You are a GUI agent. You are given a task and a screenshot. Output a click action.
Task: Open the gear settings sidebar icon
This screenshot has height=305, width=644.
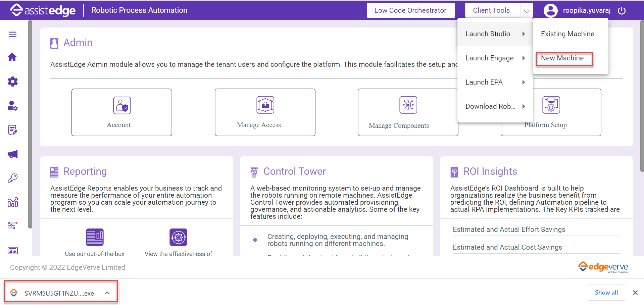pyautogui.click(x=12, y=81)
